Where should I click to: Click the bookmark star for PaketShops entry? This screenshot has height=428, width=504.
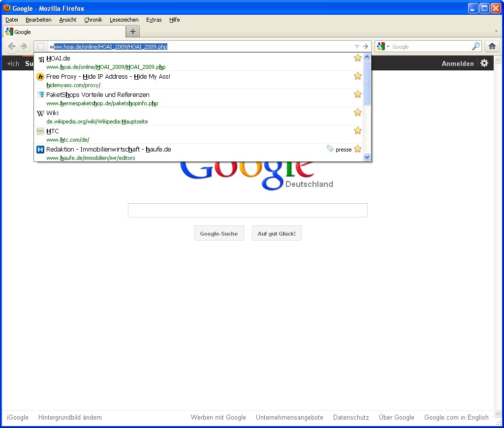coord(358,94)
